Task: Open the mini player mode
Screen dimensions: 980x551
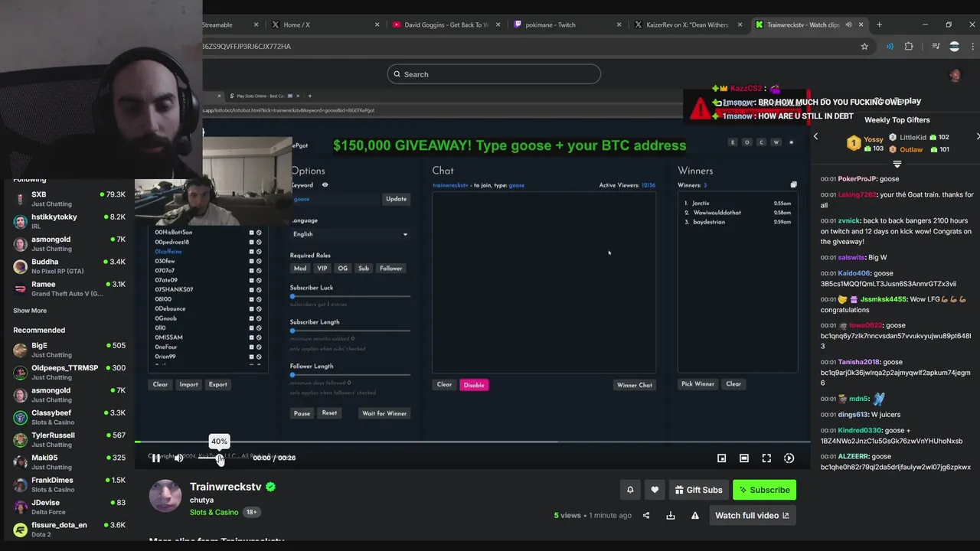Action: pyautogui.click(x=721, y=458)
